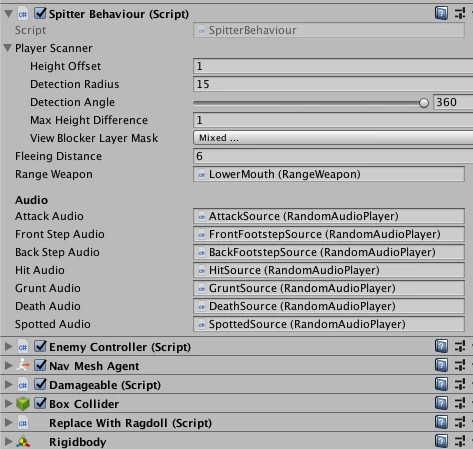Uncheck the Enemy Controller component
This screenshot has height=449, width=473.
tap(40, 346)
